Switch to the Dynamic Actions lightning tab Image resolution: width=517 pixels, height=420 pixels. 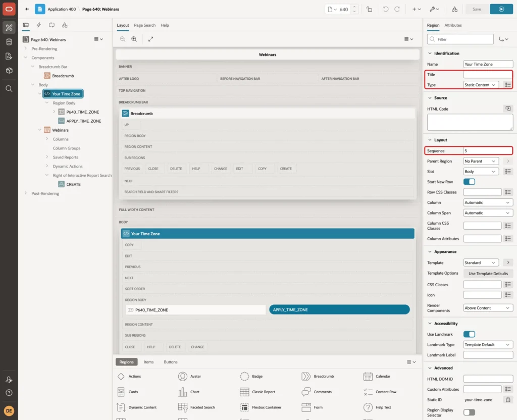(x=38, y=25)
